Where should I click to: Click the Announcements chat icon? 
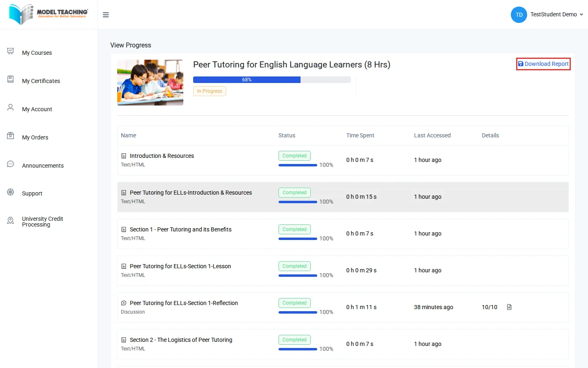pyautogui.click(x=11, y=164)
